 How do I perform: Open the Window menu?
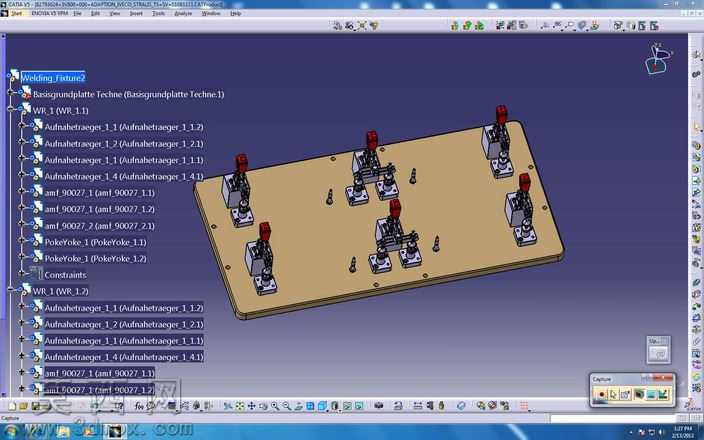click(x=211, y=13)
